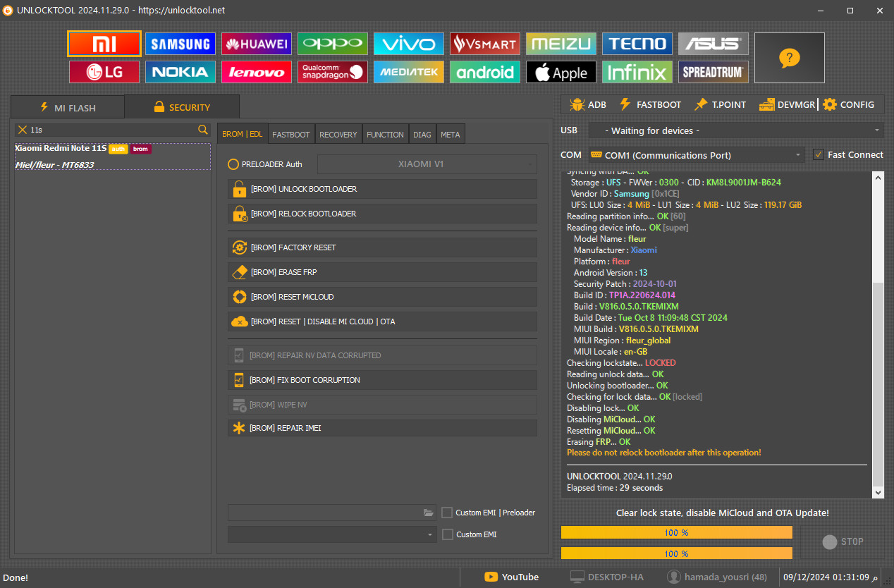Open the USB Waiting for devices dropdown

click(x=735, y=130)
